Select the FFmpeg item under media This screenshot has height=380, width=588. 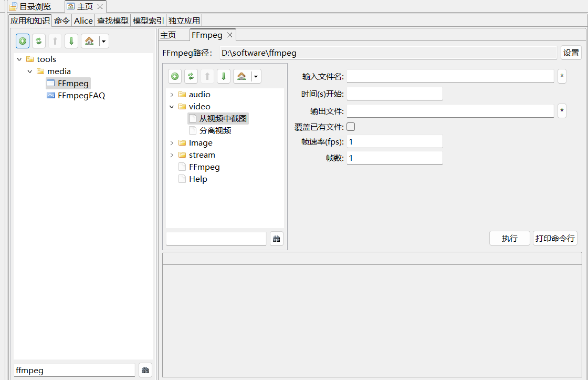[68, 84]
